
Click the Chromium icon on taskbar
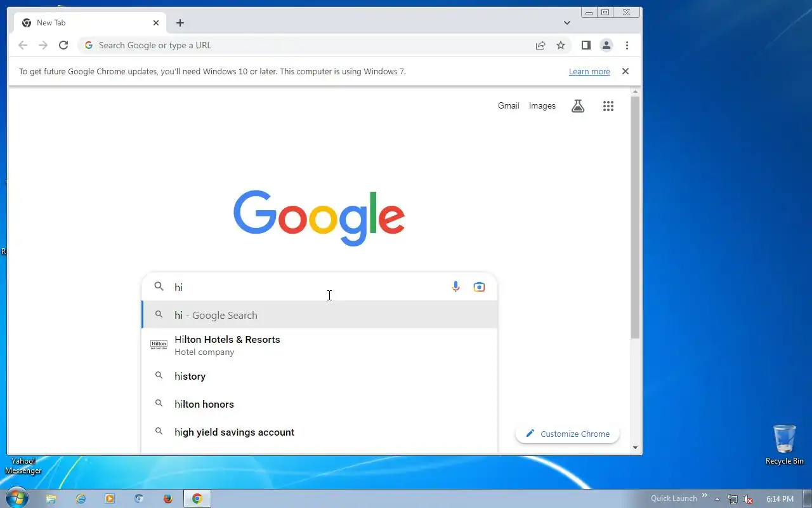[139, 498]
